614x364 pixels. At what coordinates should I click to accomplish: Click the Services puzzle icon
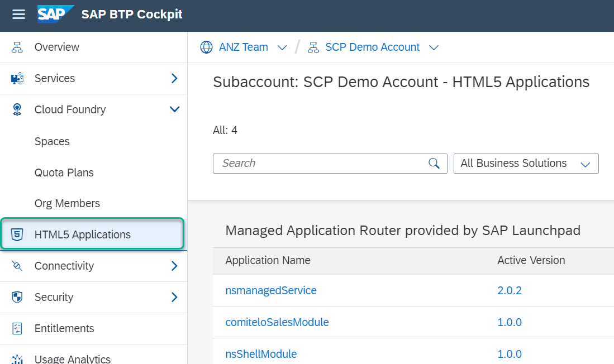pos(17,78)
